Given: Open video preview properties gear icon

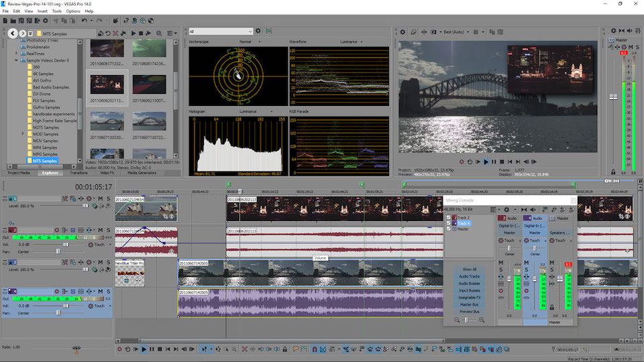Looking at the screenshot, I should pyautogui.click(x=402, y=32).
